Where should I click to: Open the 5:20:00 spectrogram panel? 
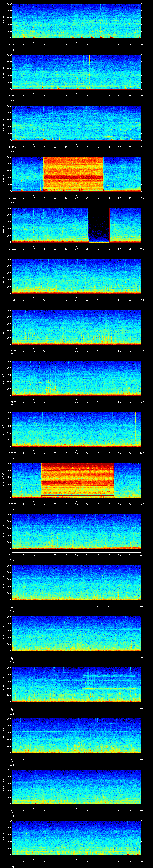pyautogui.click(x=76, y=327)
